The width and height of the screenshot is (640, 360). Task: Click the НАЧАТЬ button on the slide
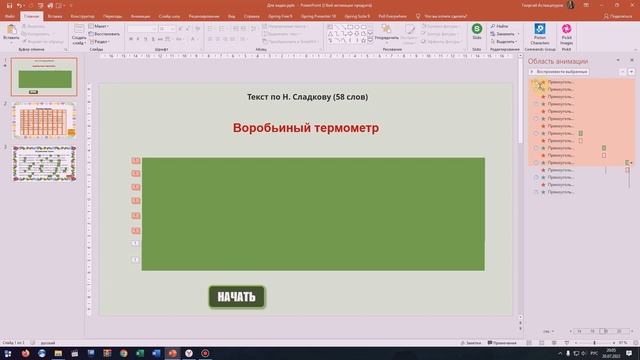pos(236,297)
